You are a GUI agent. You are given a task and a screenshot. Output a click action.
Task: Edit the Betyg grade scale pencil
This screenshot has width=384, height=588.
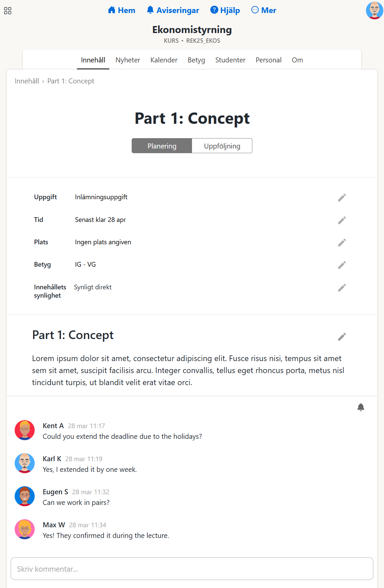click(342, 265)
